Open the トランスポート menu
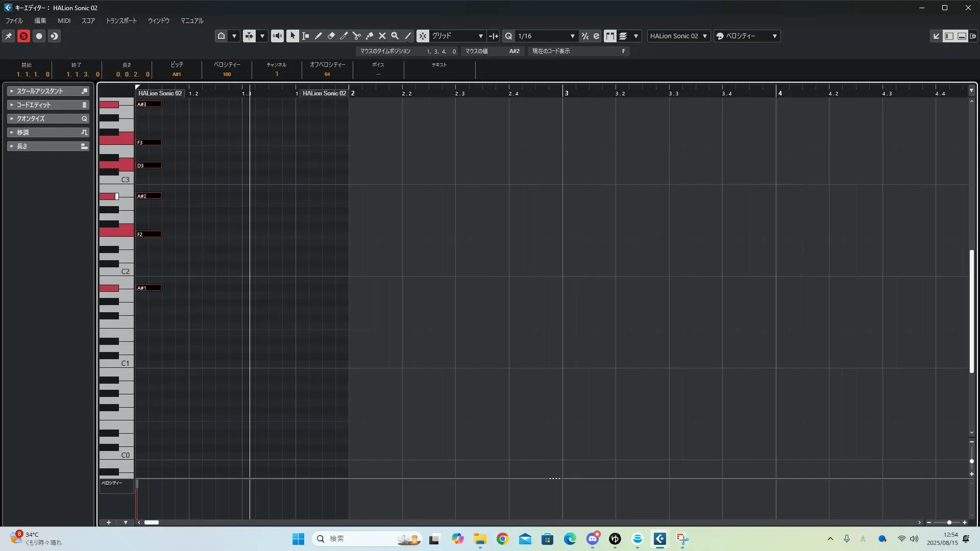 tap(121, 21)
